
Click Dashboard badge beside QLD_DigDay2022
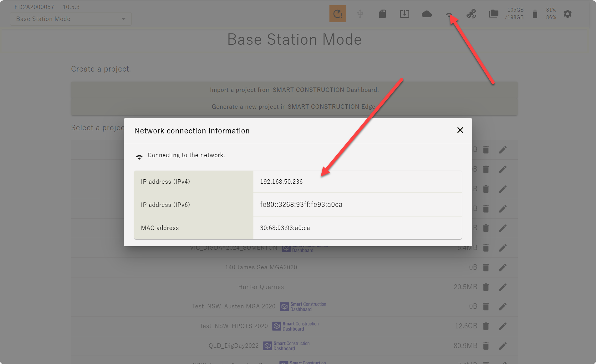point(286,346)
